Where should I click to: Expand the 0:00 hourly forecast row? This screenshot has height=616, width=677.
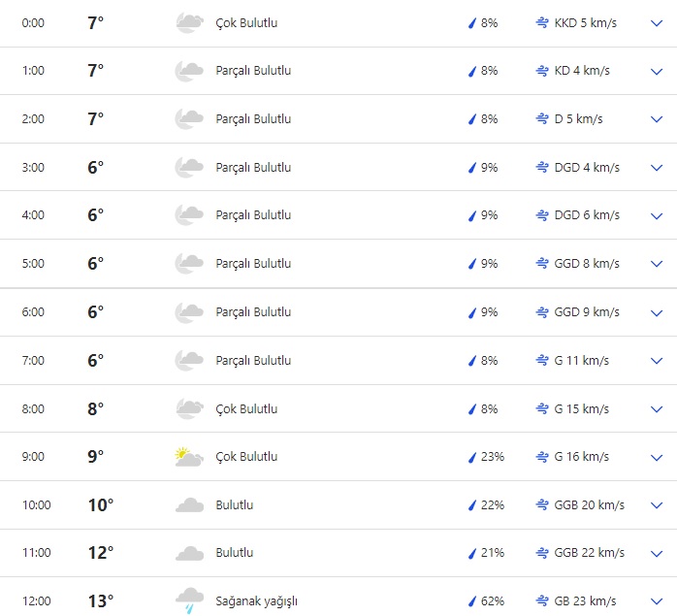tap(656, 22)
